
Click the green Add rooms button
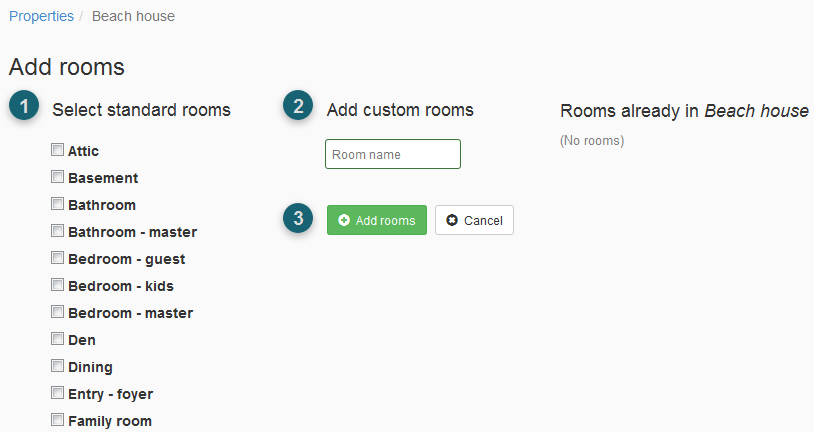pyautogui.click(x=377, y=220)
